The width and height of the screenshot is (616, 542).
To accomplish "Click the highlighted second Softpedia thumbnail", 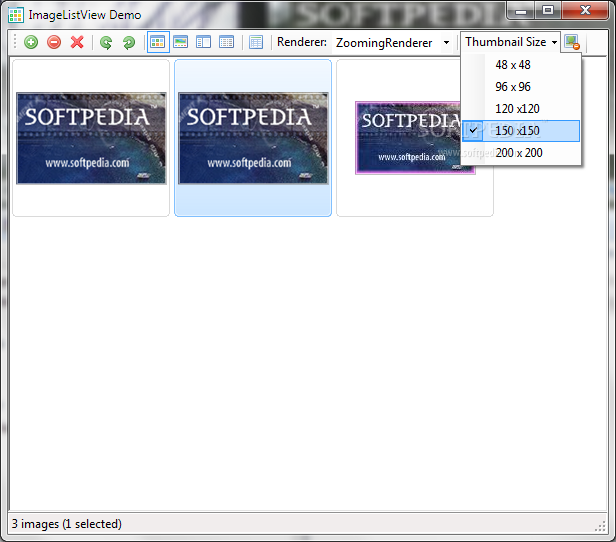I will coord(253,138).
